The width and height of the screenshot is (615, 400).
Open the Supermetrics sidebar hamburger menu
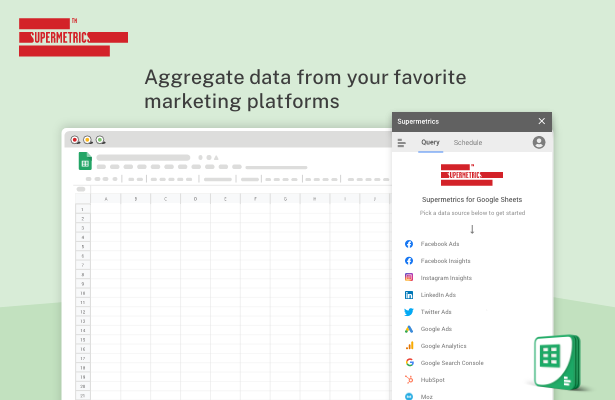tap(402, 143)
